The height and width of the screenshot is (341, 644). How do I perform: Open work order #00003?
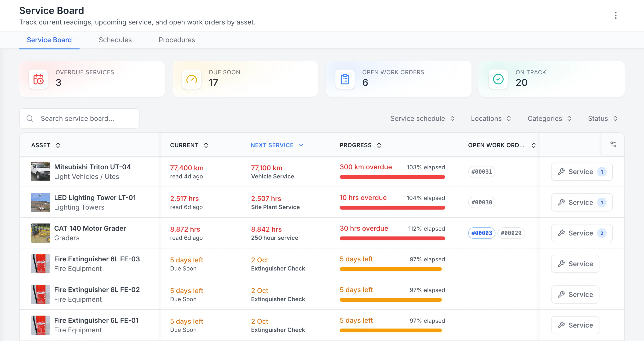click(482, 233)
